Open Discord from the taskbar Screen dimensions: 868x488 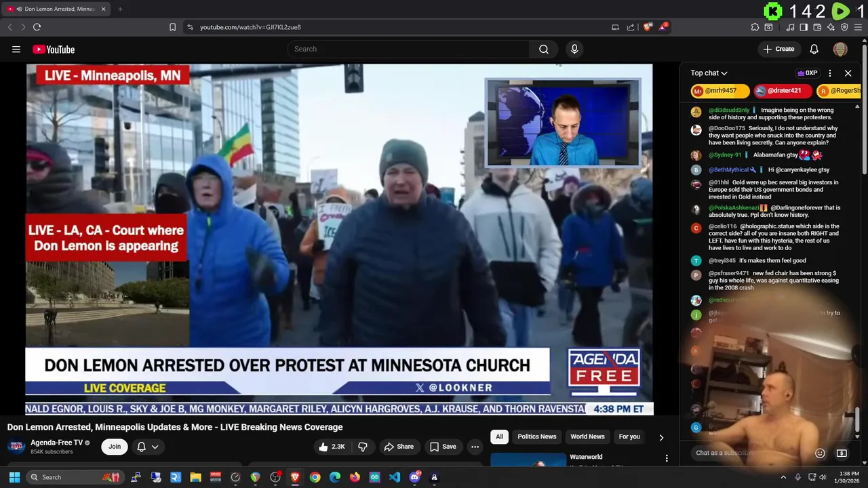click(414, 477)
